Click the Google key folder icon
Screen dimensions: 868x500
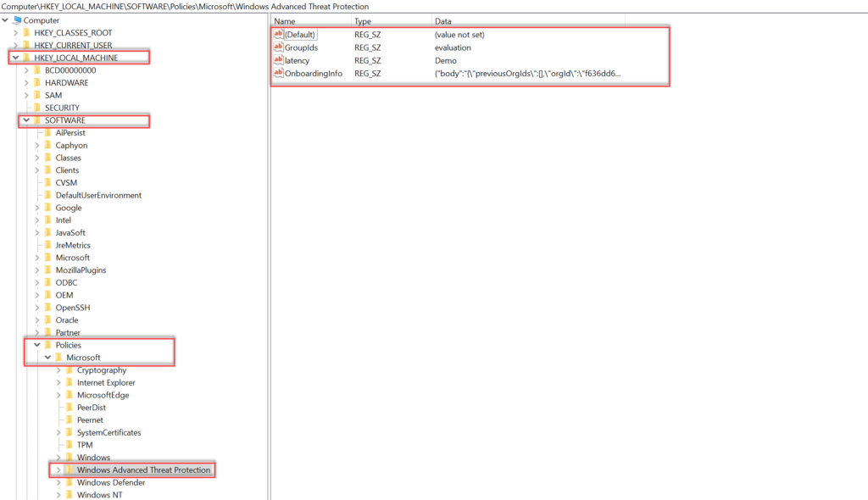click(48, 208)
